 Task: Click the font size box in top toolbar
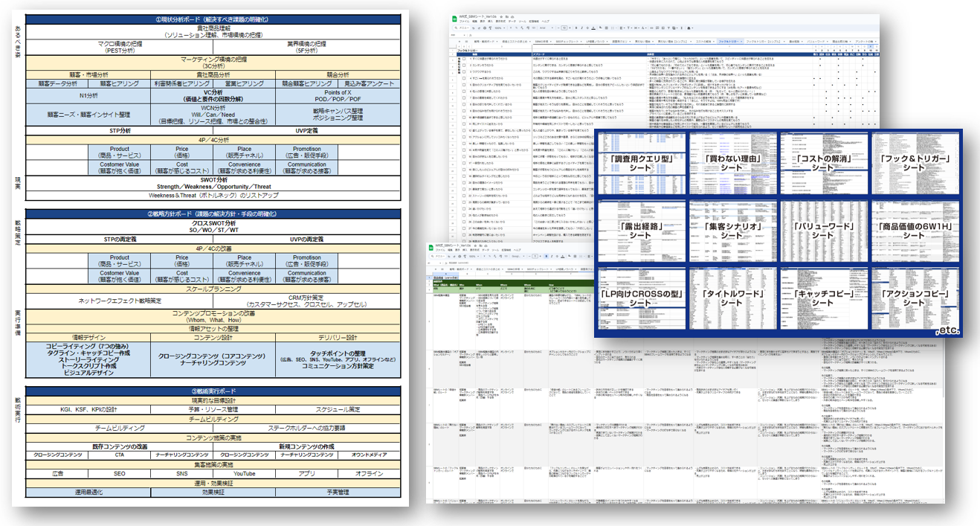point(566,29)
